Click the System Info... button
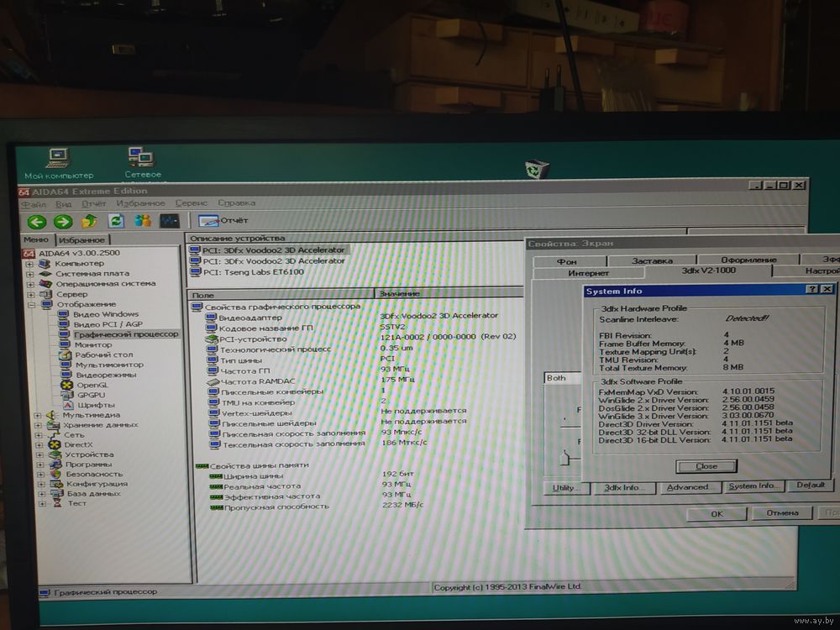Image resolution: width=840 pixels, height=630 pixels. (752, 486)
